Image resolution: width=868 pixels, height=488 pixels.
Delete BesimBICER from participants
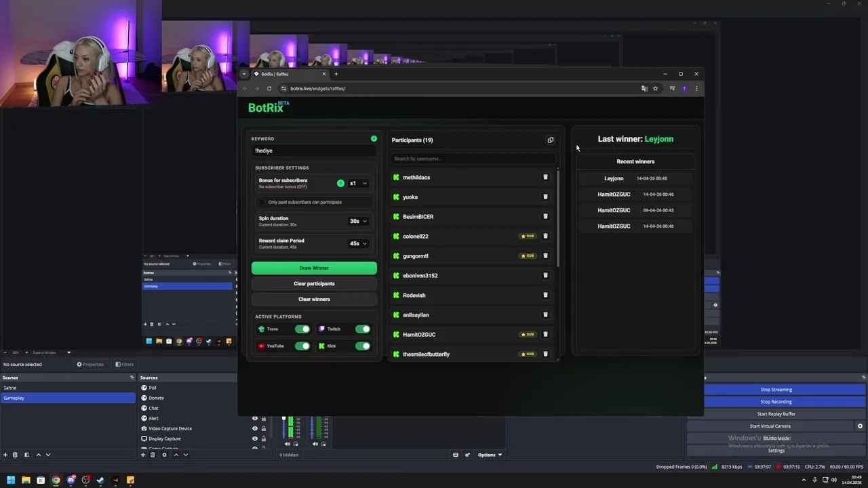[x=545, y=217]
